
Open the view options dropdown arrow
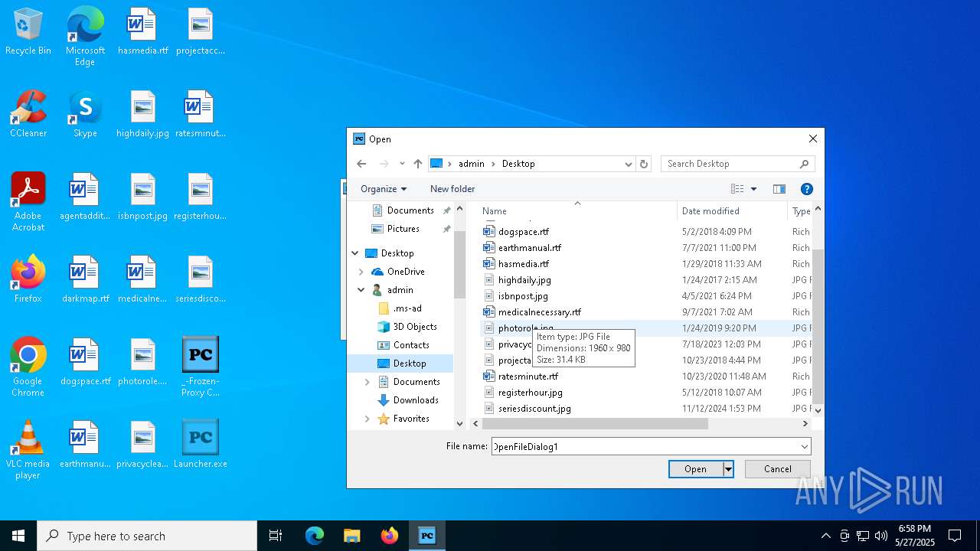point(753,189)
